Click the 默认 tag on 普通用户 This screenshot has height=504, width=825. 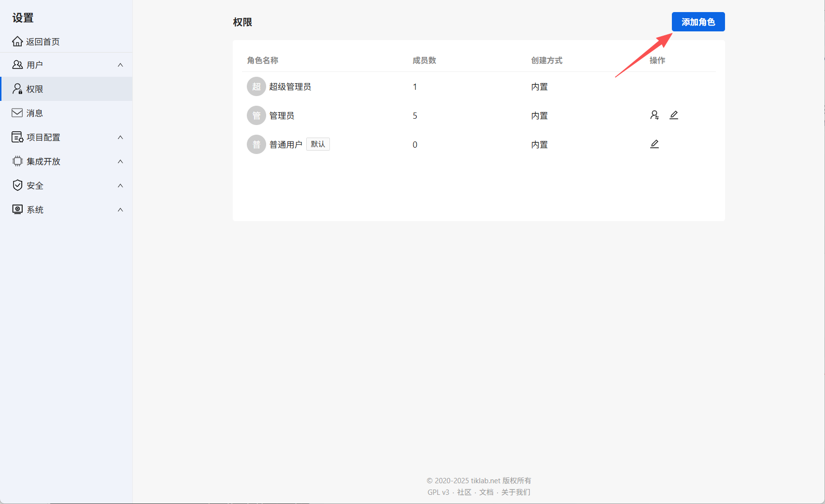pyautogui.click(x=318, y=144)
